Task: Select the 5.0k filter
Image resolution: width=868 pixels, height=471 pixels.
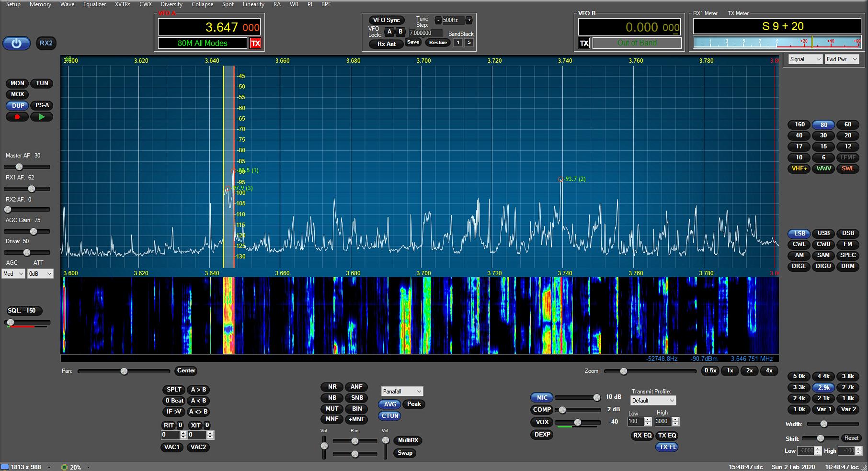Action: point(799,376)
